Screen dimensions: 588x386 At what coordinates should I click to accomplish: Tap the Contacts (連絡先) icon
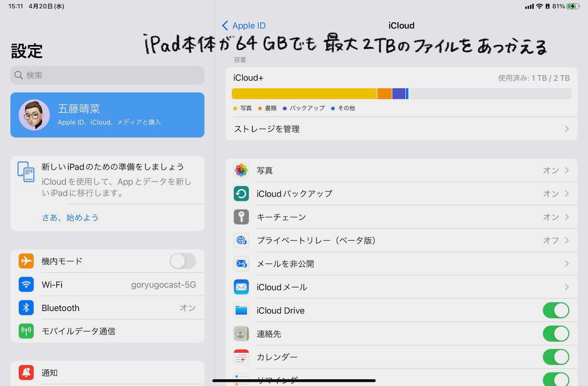241,334
